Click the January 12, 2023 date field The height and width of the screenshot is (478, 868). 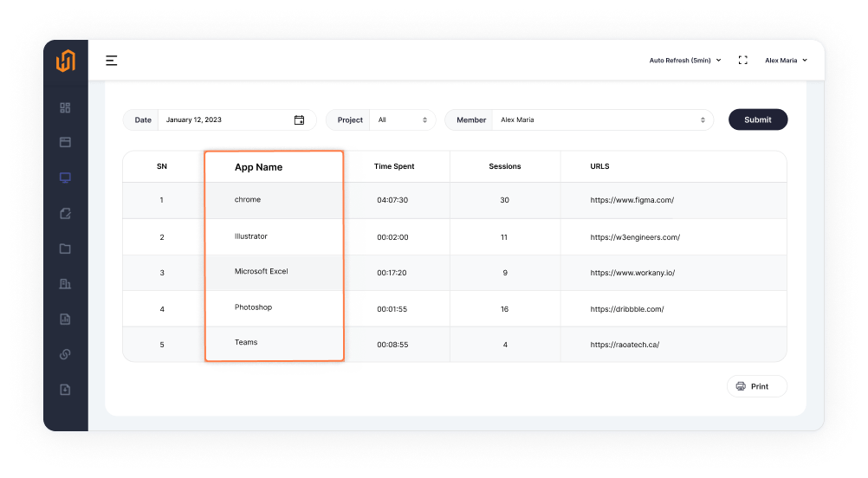coord(225,120)
